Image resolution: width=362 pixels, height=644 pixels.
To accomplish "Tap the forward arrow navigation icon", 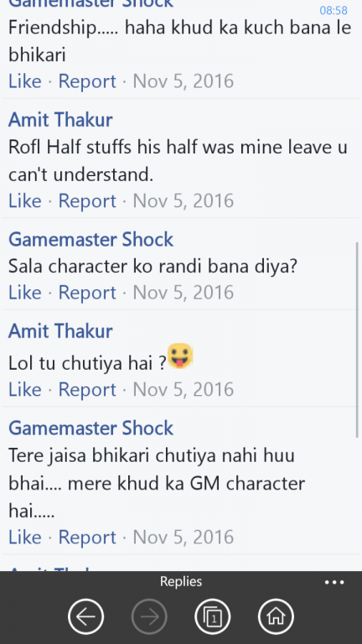I will click(149, 616).
